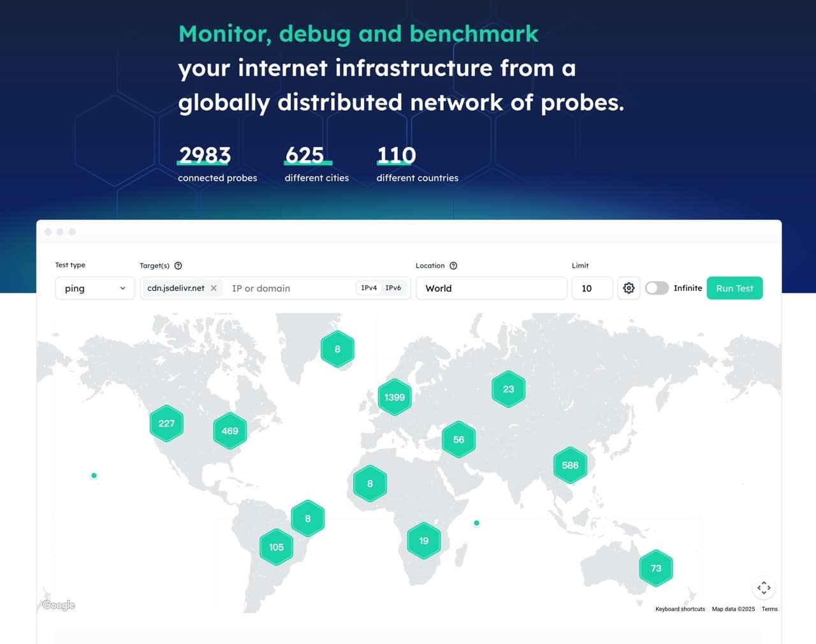The image size is (816, 644).
Task: Click the Run Test button
Action: coord(734,288)
